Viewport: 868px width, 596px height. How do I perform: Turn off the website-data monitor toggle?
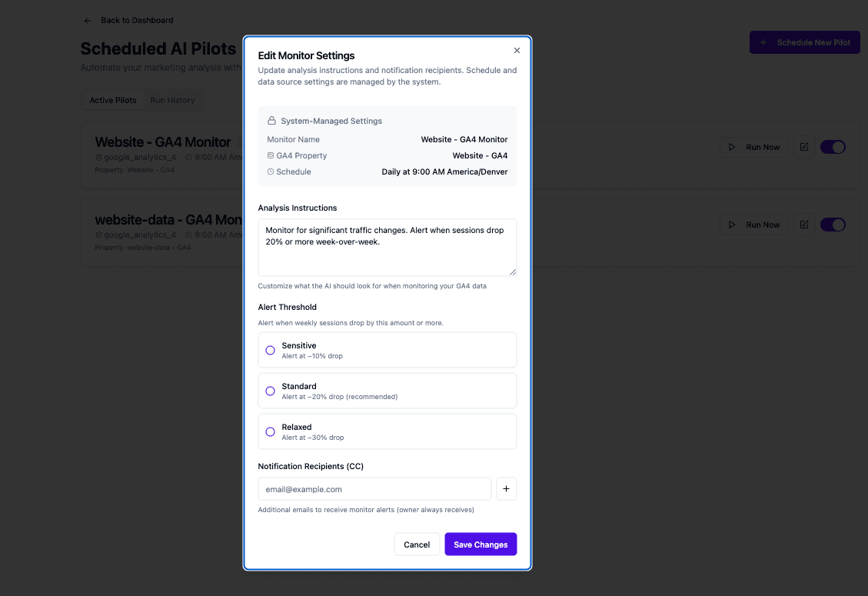click(x=833, y=224)
